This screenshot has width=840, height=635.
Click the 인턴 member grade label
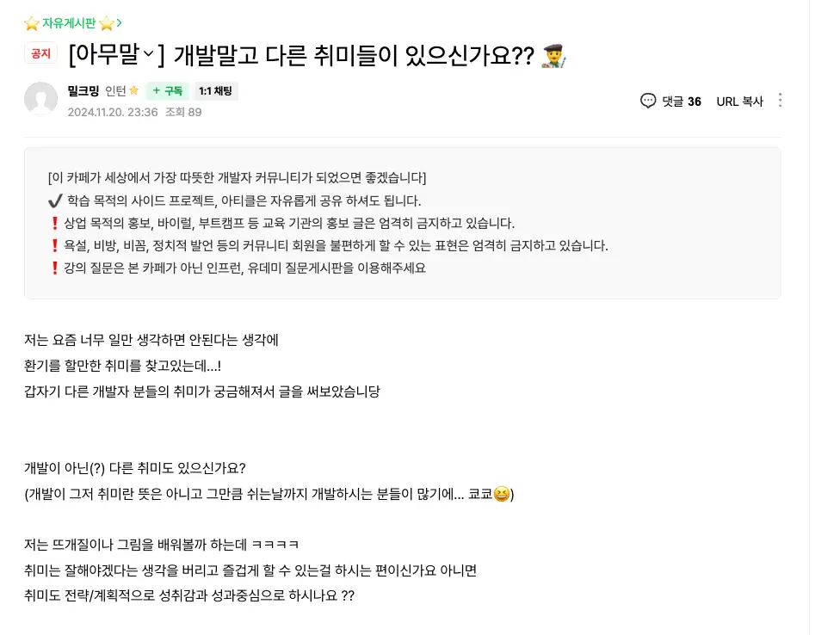click(115, 90)
